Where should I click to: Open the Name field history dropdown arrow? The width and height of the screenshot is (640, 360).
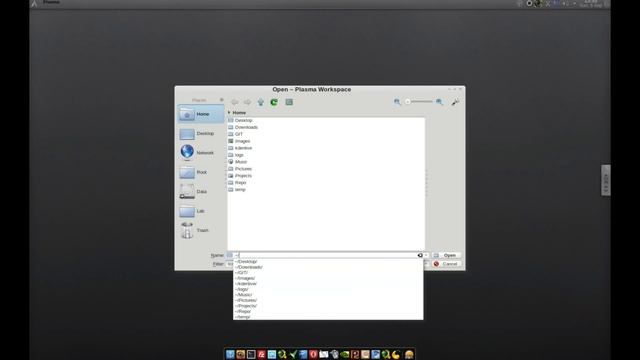pyautogui.click(x=426, y=255)
